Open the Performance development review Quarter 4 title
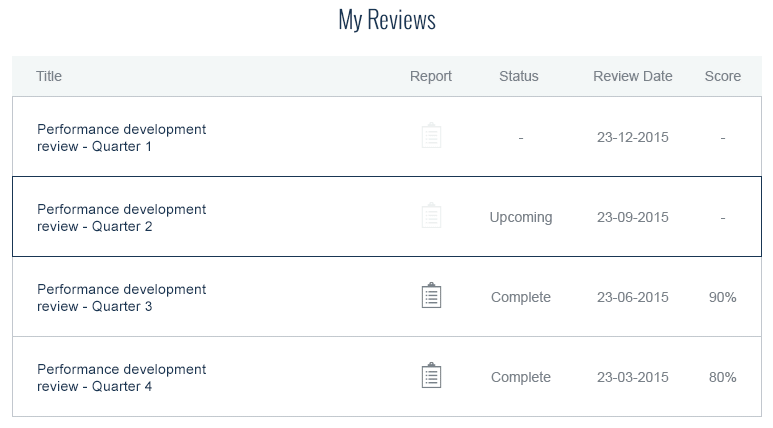773x428 pixels. [x=121, y=377]
